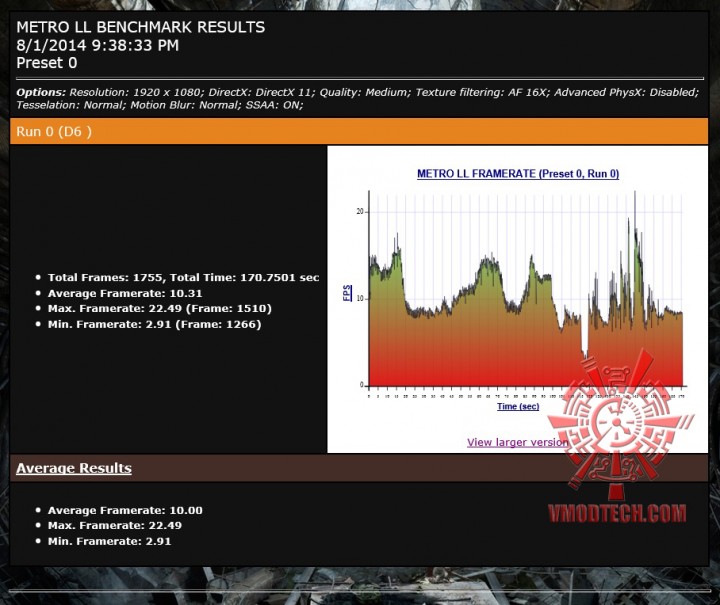This screenshot has height=605, width=720.
Task: Click the 'Options:' settings text line
Action: 357,92
